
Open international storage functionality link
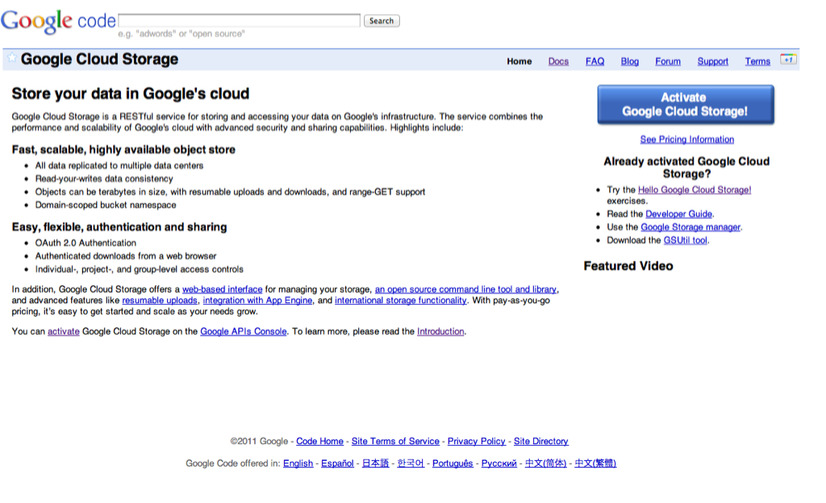click(400, 300)
